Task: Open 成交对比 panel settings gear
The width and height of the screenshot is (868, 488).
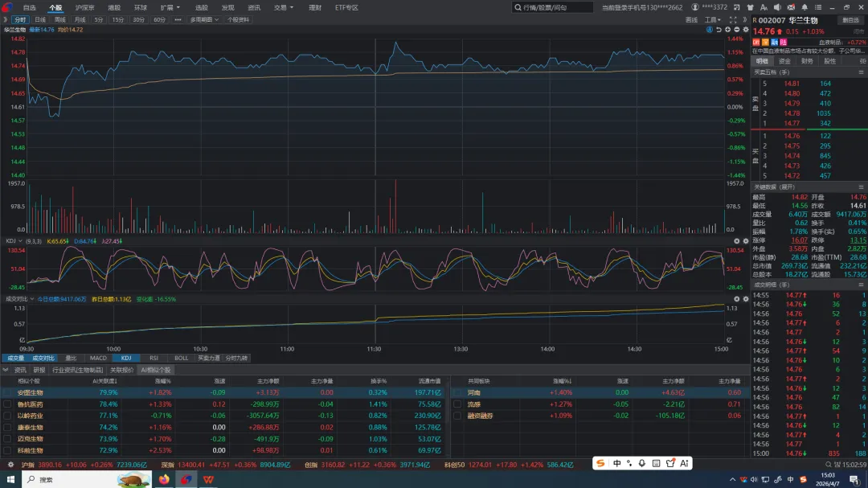Action: [x=746, y=298]
